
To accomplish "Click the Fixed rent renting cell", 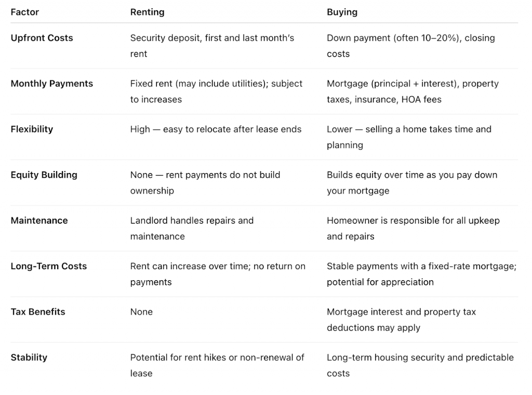I will (216, 91).
